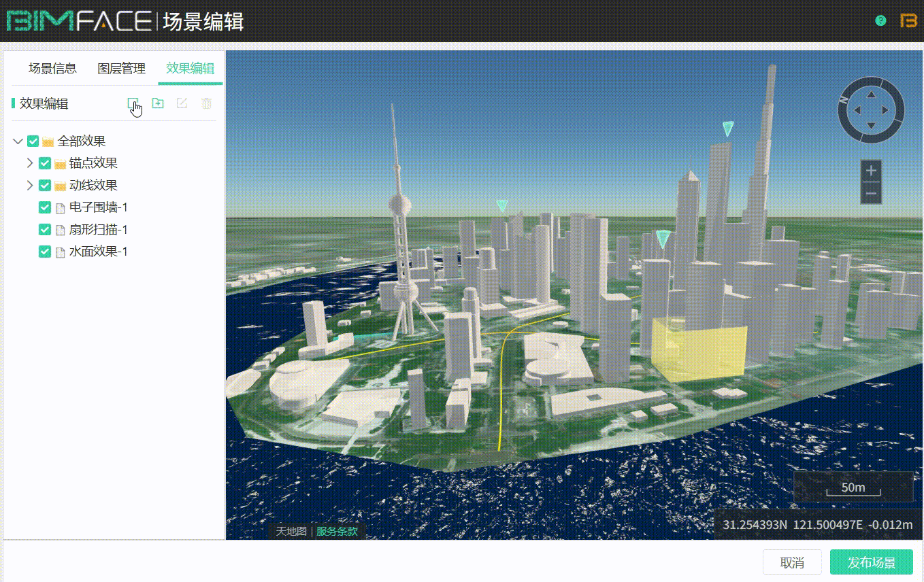924x582 pixels.
Task: Expand the 锚点效果 folder
Action: pos(30,163)
